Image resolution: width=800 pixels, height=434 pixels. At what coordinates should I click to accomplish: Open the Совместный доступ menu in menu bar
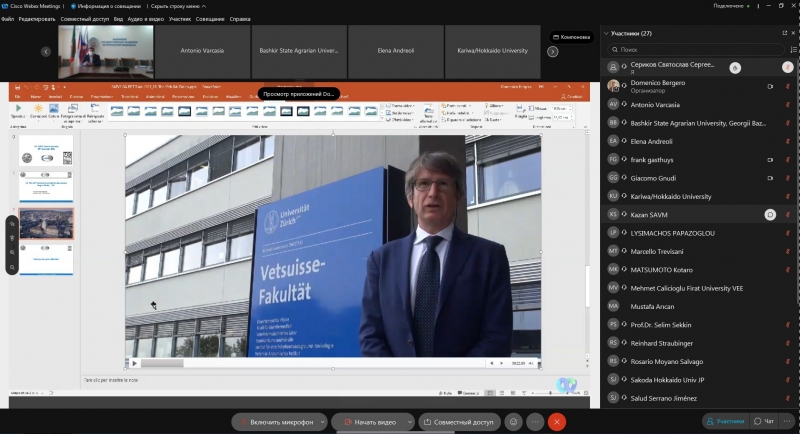85,19
